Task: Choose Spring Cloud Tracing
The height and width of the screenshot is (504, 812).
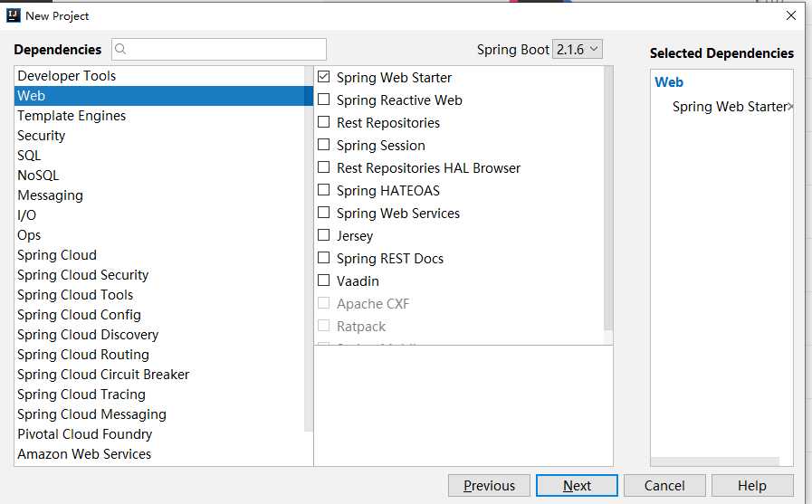Action: 164,395
